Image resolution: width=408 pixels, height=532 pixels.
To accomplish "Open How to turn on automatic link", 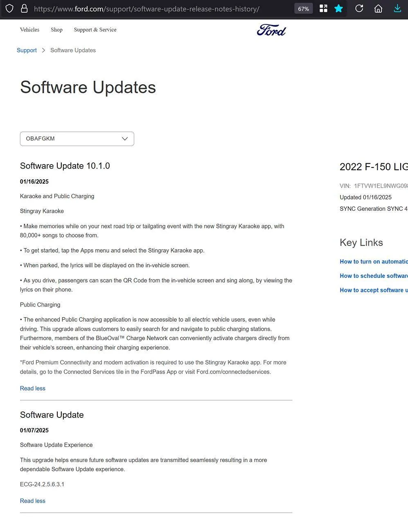I will (374, 261).
